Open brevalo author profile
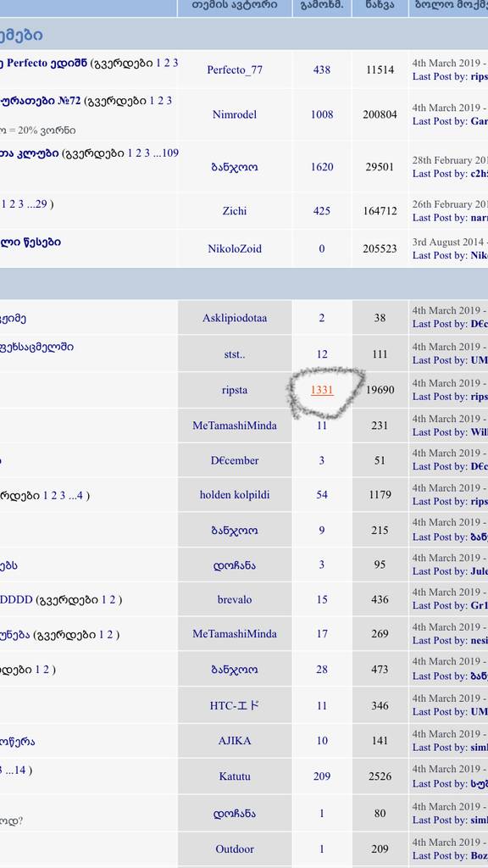The height and width of the screenshot is (868, 488). (235, 599)
